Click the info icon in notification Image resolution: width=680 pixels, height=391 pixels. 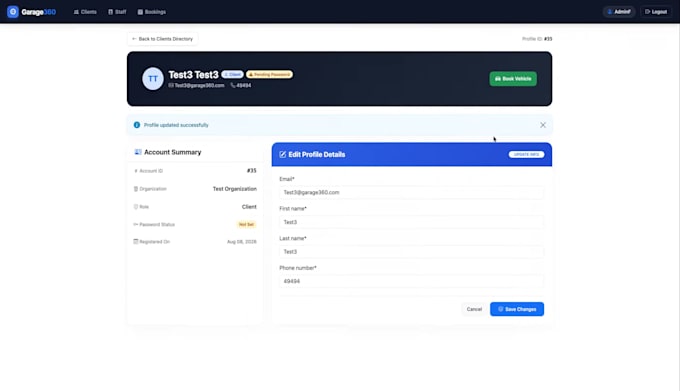pyautogui.click(x=137, y=125)
